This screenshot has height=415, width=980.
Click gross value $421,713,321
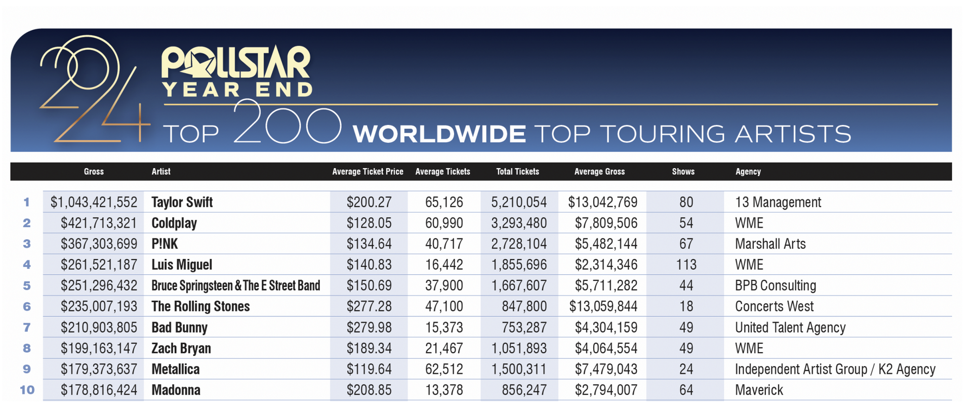[99, 223]
